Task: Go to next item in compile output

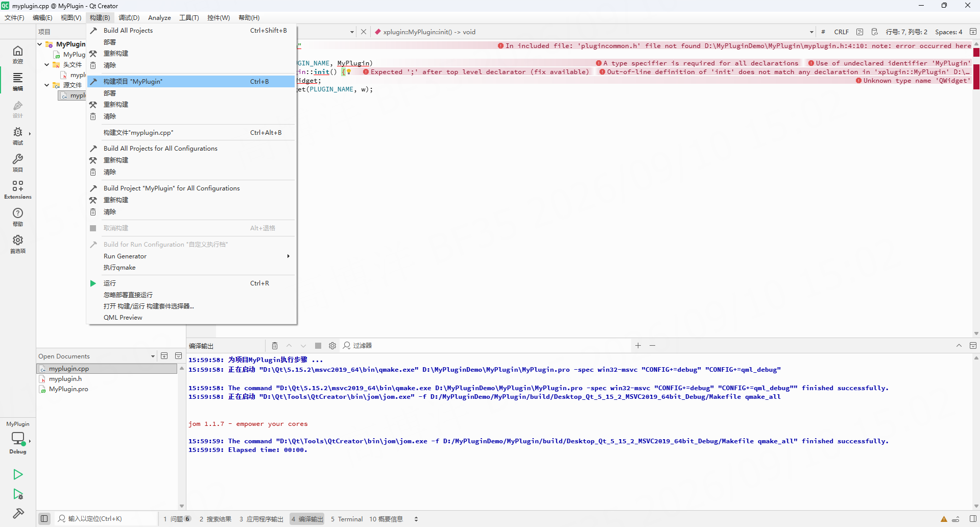Action: tap(303, 346)
